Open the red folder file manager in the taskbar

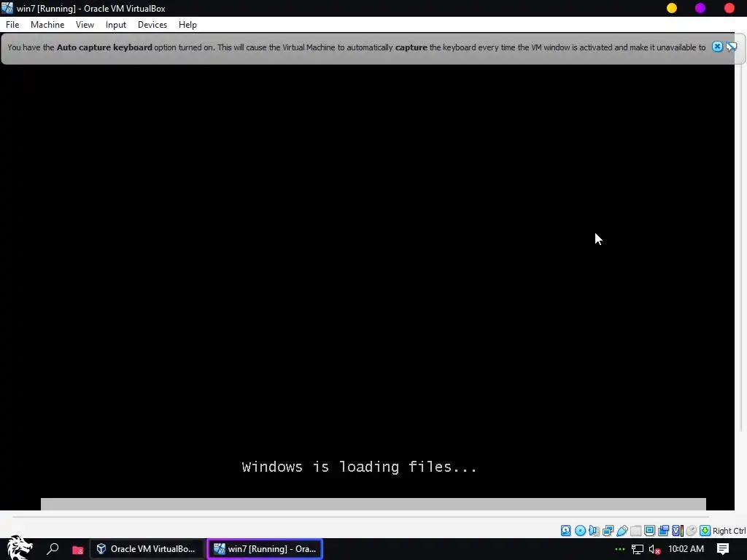[77, 550]
